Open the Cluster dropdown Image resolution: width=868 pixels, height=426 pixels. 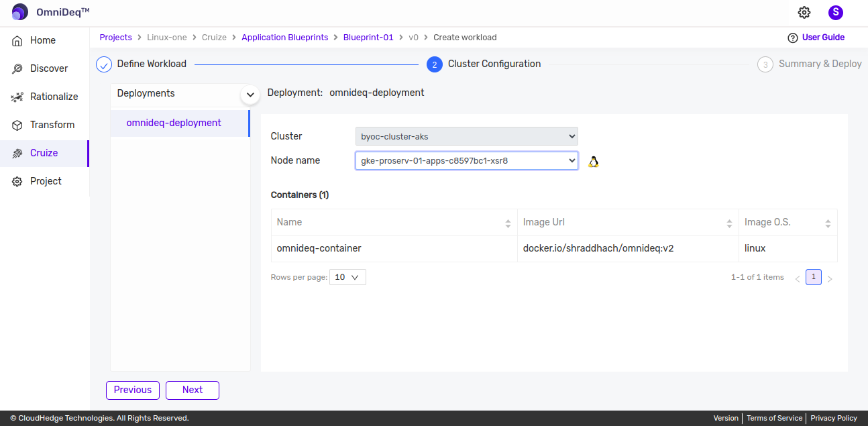(466, 136)
